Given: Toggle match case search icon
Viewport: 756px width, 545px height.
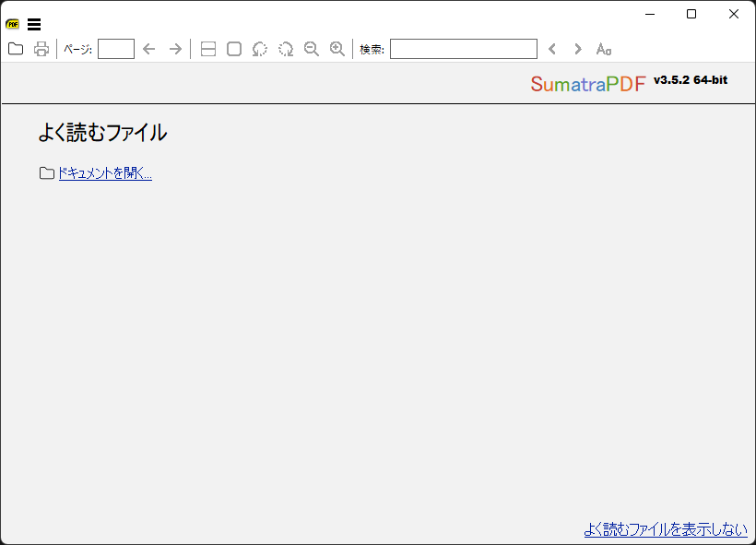Looking at the screenshot, I should click(x=604, y=49).
